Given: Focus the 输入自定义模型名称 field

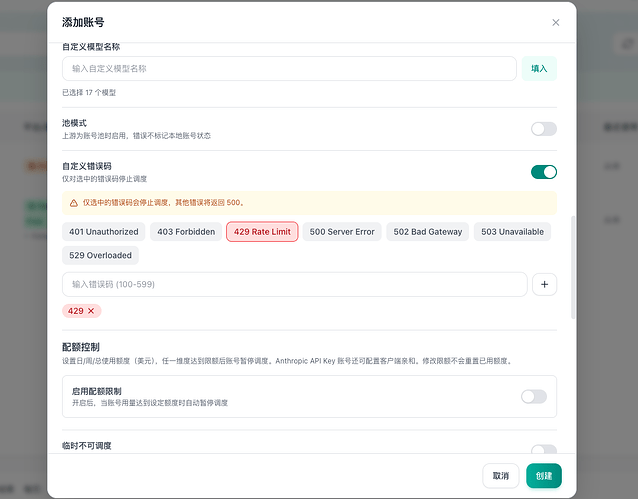Looking at the screenshot, I should [289, 68].
